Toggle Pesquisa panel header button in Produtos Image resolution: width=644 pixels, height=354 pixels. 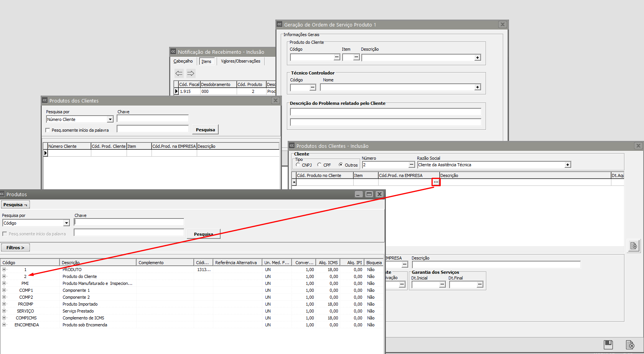coord(15,205)
